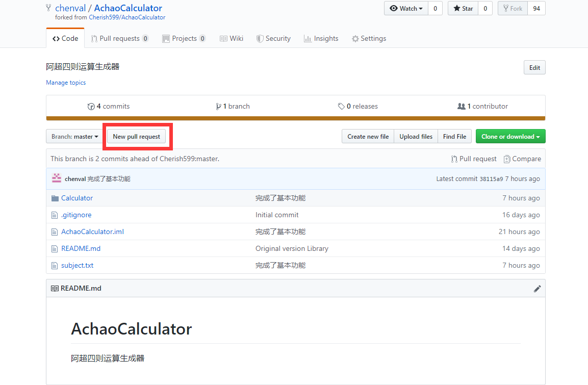
Task: Open the Settings tab
Action: tap(369, 38)
